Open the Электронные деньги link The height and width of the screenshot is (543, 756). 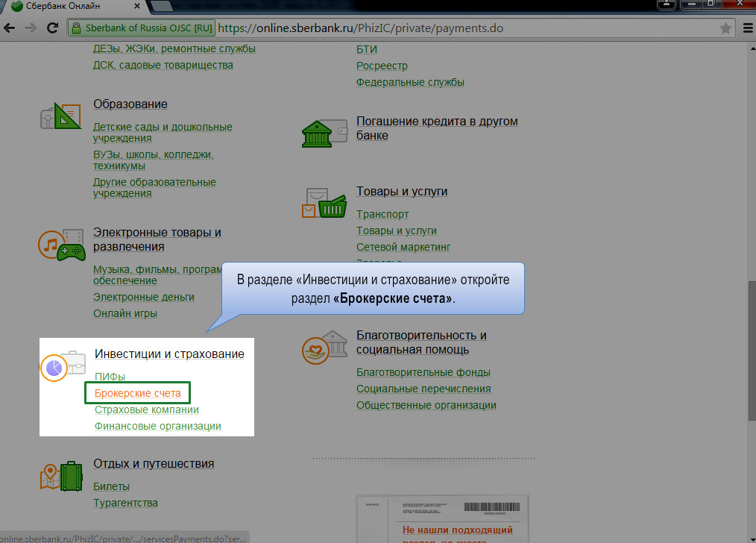pyautogui.click(x=143, y=297)
